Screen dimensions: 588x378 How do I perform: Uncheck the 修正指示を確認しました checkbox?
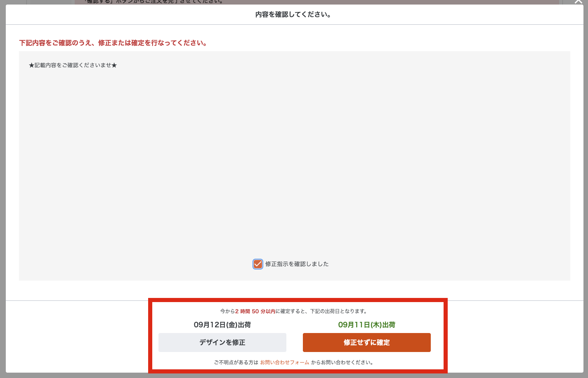[x=258, y=264]
